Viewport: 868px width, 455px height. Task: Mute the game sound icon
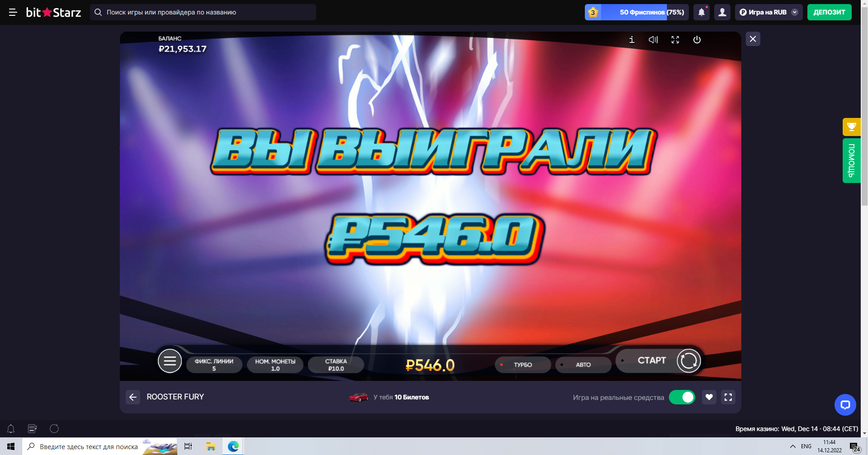coord(653,40)
